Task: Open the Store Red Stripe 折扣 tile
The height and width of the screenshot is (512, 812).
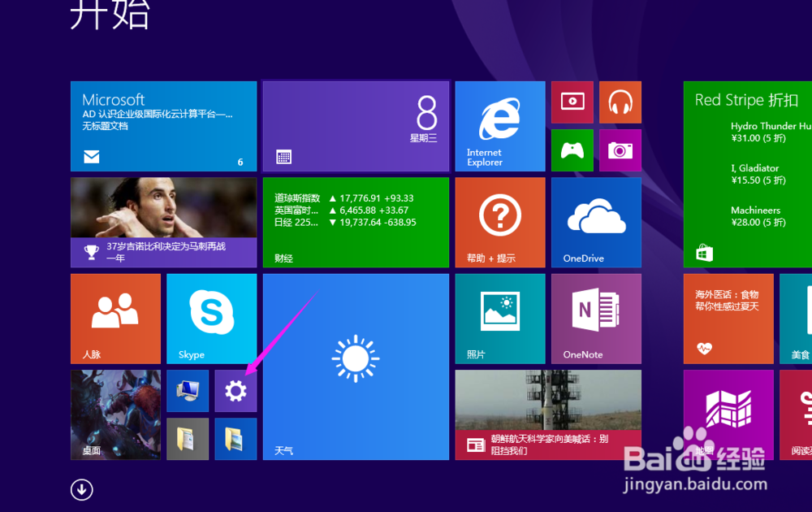Action: pos(748,174)
